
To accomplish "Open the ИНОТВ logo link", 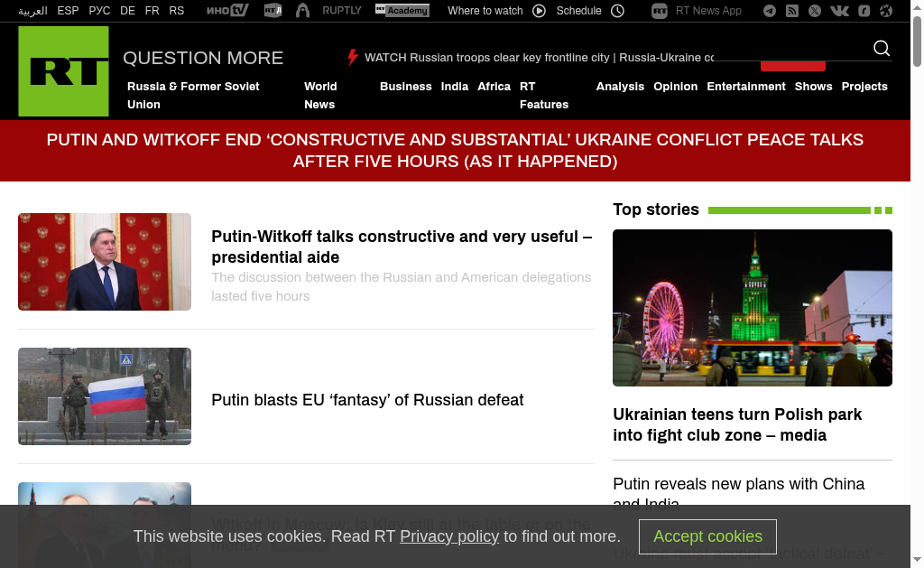I will coord(227,11).
